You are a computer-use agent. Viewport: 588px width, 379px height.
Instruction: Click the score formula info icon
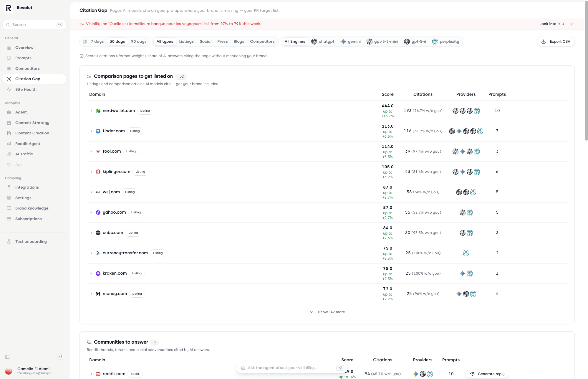(x=82, y=56)
